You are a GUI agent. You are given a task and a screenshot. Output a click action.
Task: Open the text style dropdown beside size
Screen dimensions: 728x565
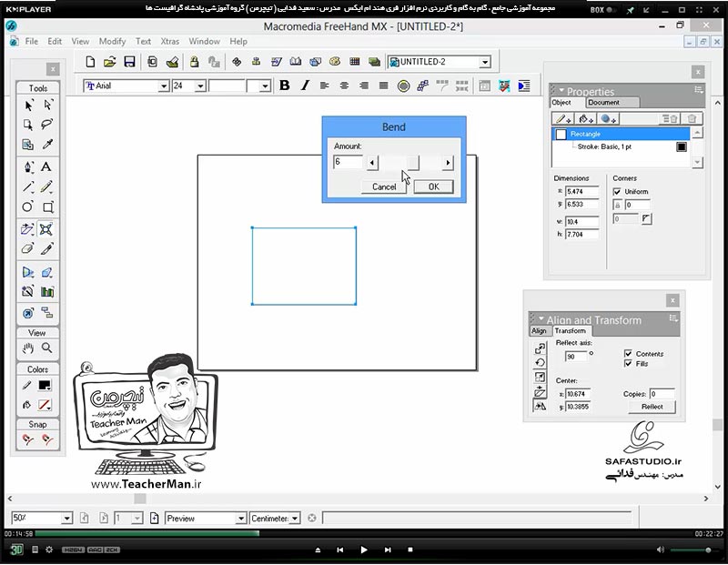[x=265, y=86]
